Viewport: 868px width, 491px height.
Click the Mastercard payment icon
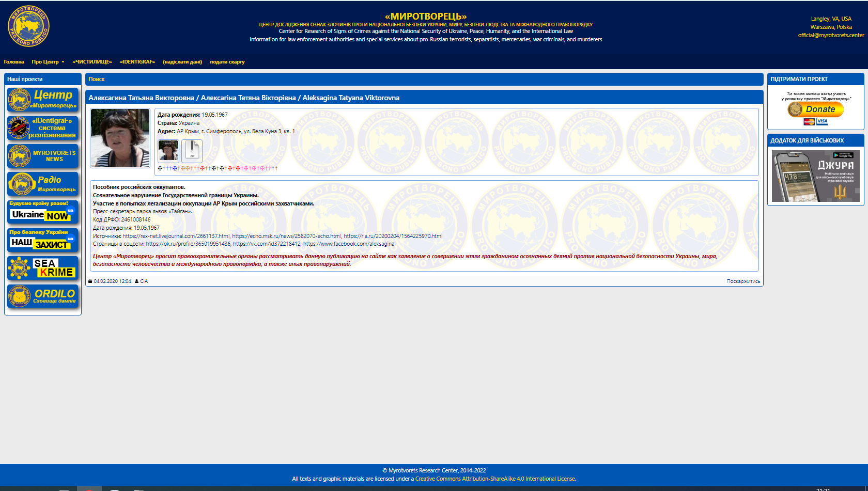click(x=810, y=122)
